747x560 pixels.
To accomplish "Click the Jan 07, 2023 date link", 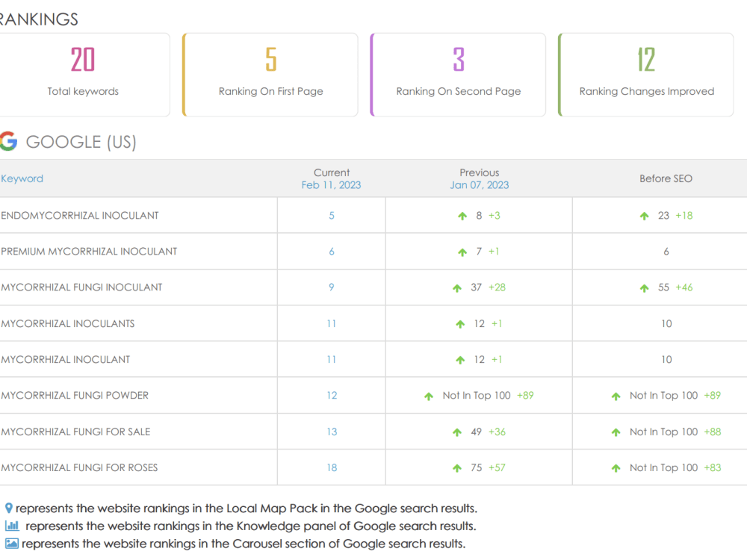I will (x=480, y=184).
